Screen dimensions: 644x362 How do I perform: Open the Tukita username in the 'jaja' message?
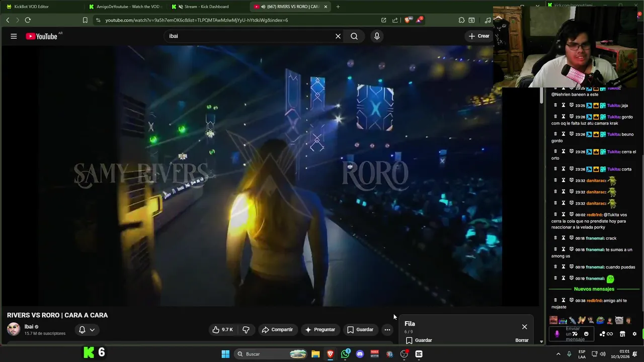coord(613,106)
